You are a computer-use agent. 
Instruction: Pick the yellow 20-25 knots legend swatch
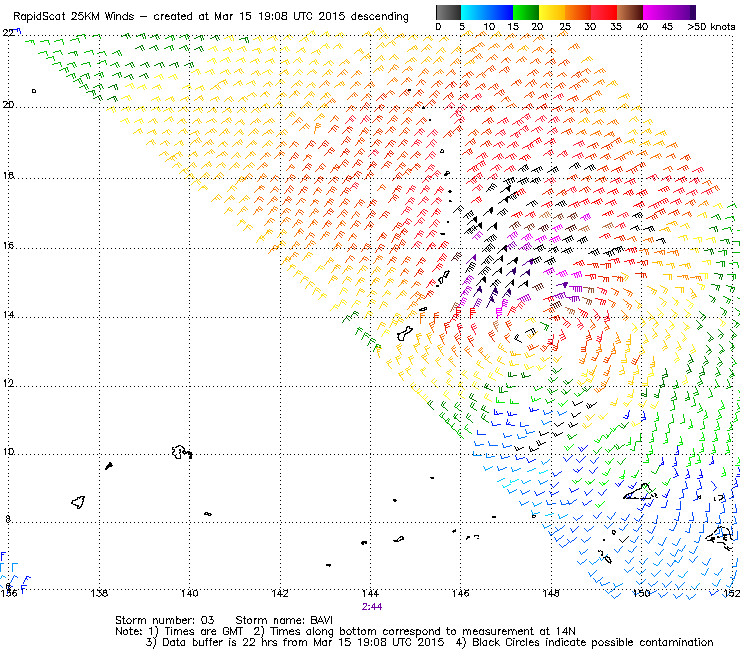coord(552,12)
